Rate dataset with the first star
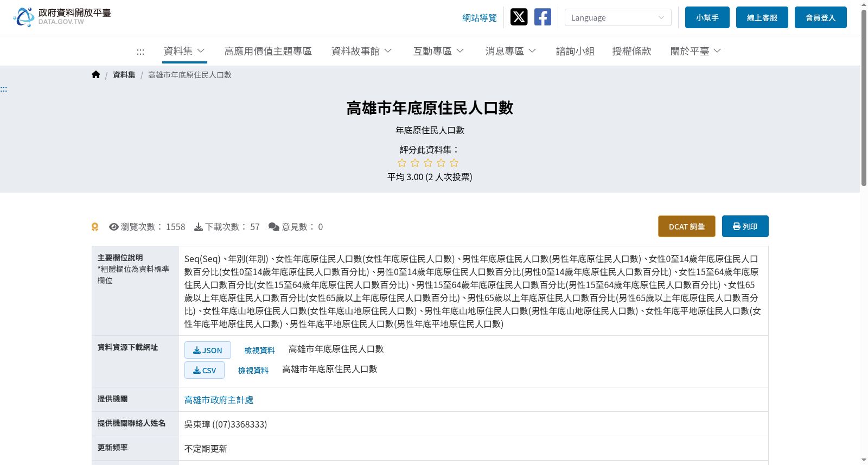Viewport: 868px width, 465px height. click(x=402, y=163)
